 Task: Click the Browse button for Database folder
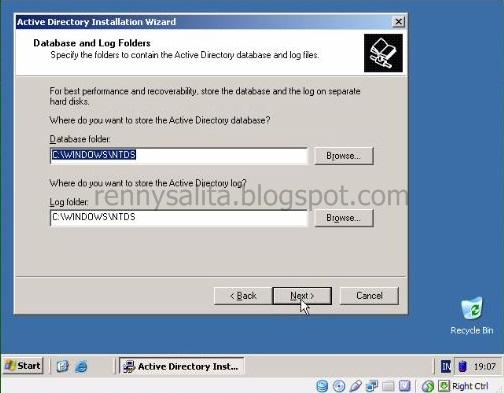(x=344, y=156)
